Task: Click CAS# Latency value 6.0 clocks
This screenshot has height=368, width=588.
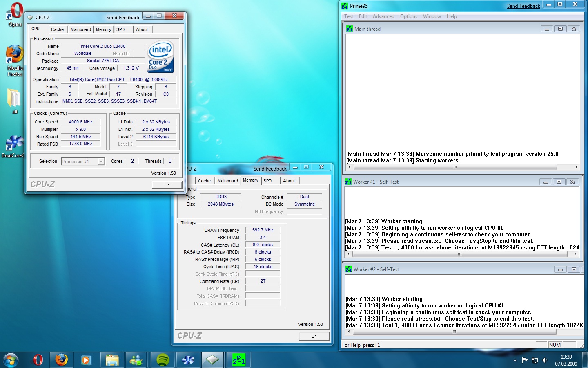Action: pos(263,245)
